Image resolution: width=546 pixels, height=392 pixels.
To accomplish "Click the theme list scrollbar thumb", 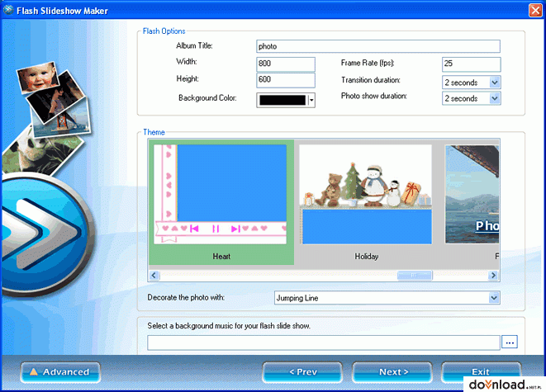I will click(x=415, y=276).
